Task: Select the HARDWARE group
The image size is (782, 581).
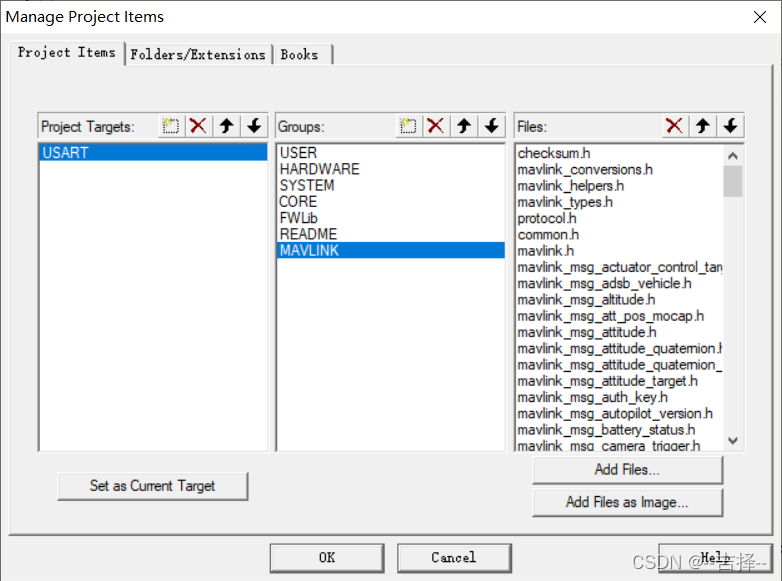Action: coord(391,169)
